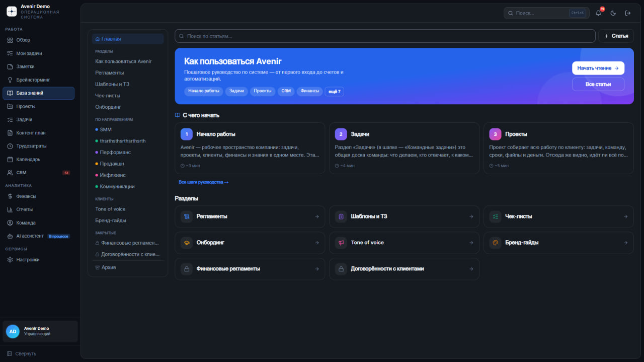Screen dimensions: 644x362
Task: Click Начать чтение button
Action: coord(598,68)
